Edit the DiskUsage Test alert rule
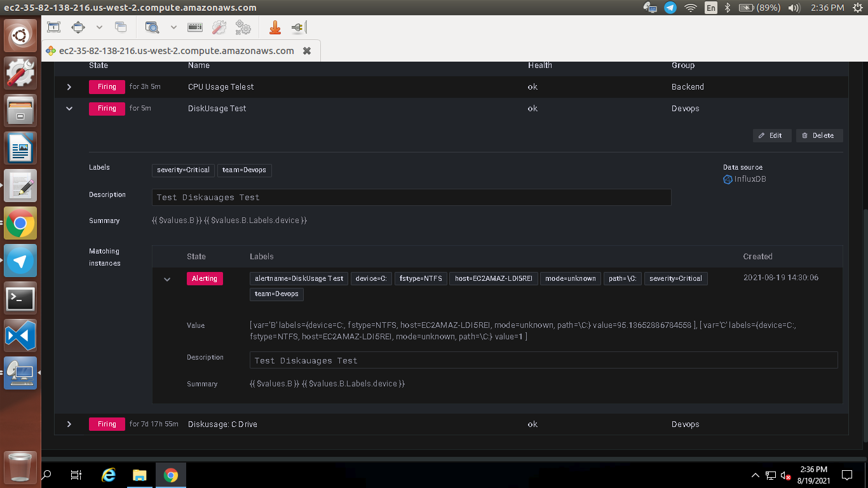868x488 pixels. tap(771, 135)
